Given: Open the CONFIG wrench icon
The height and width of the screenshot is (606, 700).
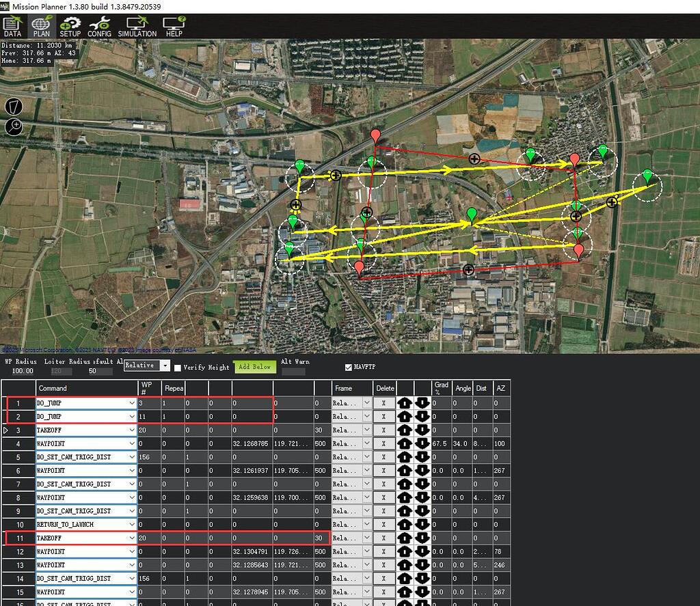Looking at the screenshot, I should 100,26.
